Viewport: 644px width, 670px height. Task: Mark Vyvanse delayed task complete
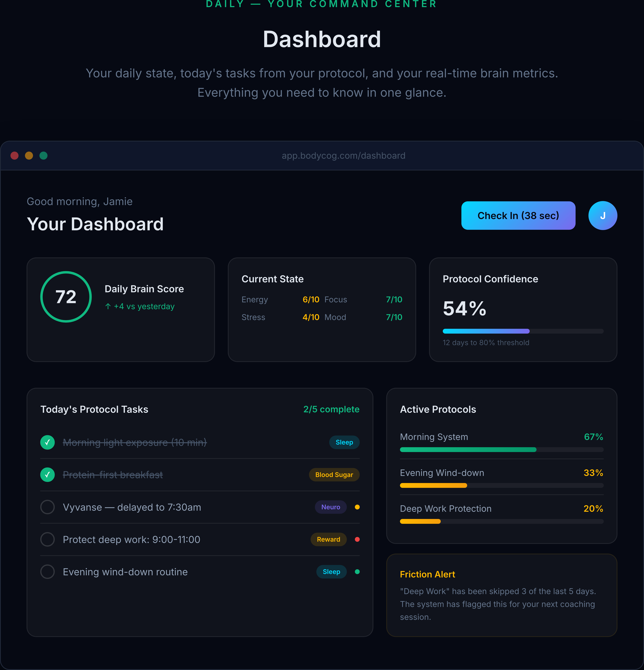click(x=47, y=507)
